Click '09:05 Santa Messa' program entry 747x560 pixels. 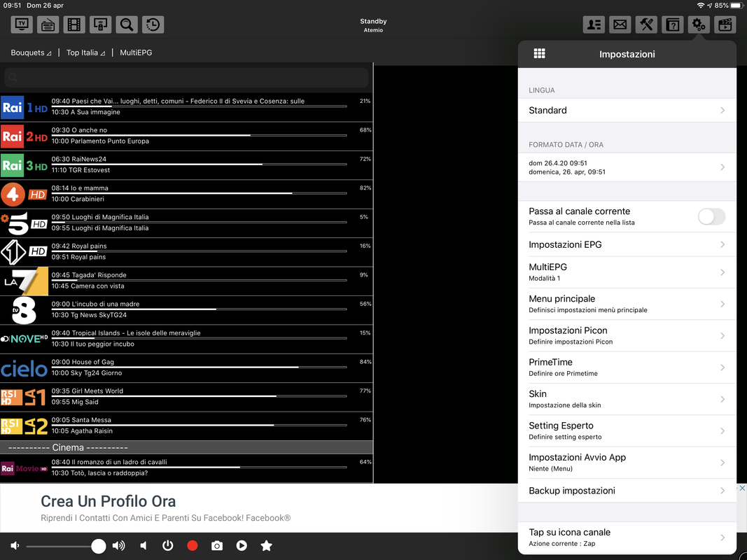pos(81,419)
